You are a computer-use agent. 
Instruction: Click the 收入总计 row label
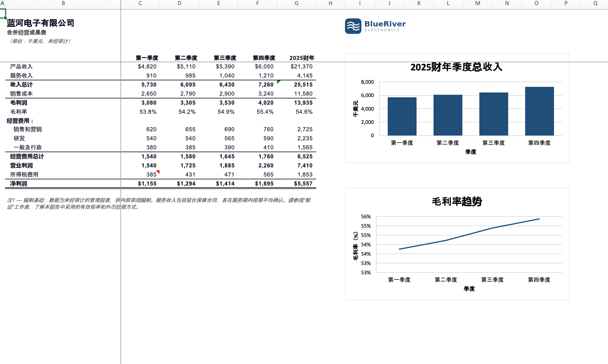[x=21, y=85]
